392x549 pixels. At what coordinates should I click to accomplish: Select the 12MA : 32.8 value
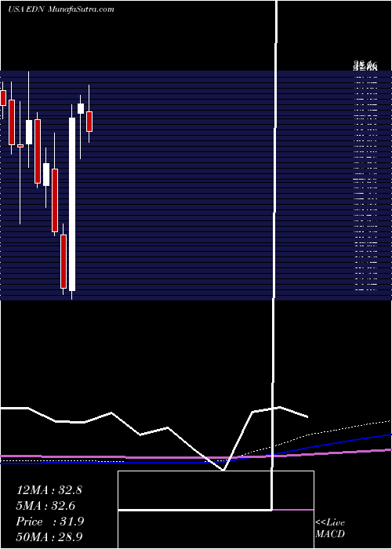49,490
